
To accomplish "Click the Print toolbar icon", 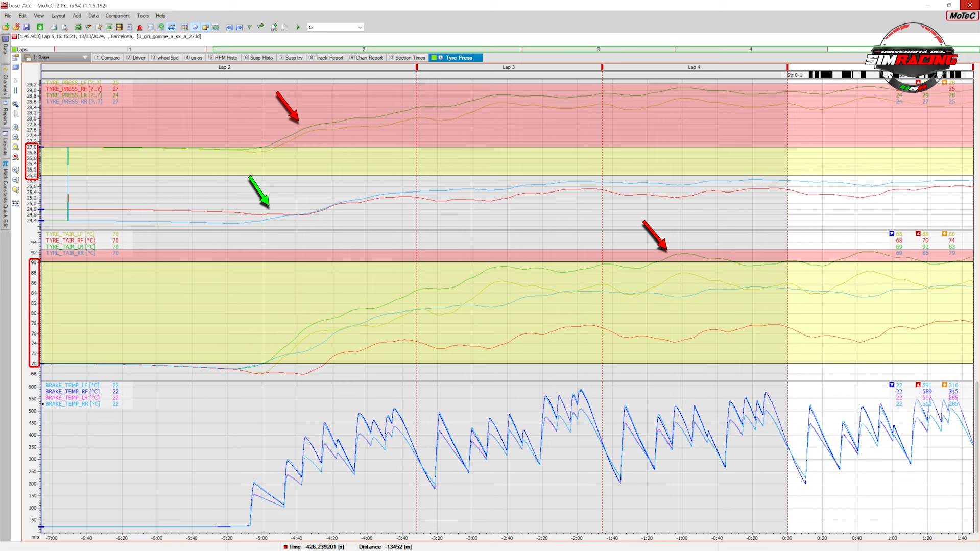I will point(54,27).
